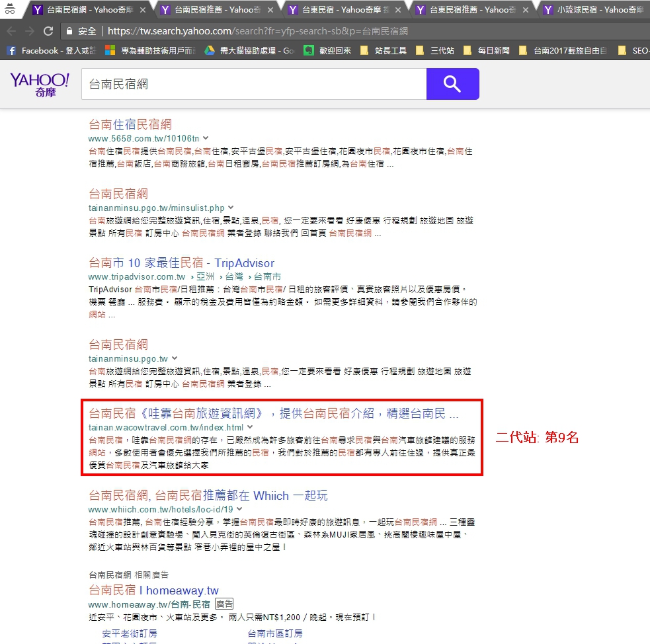The width and height of the screenshot is (650, 644).
Task: Open the 三代站 bookmark folder
Action: 435,50
